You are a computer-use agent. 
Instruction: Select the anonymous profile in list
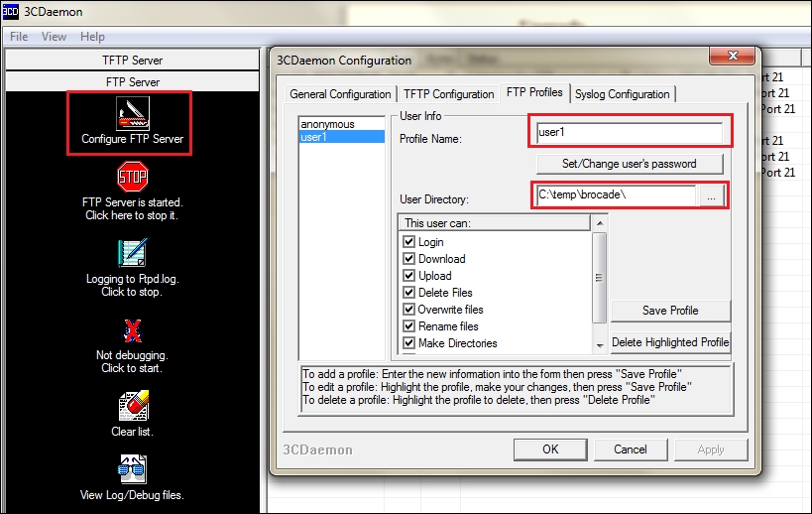341,124
